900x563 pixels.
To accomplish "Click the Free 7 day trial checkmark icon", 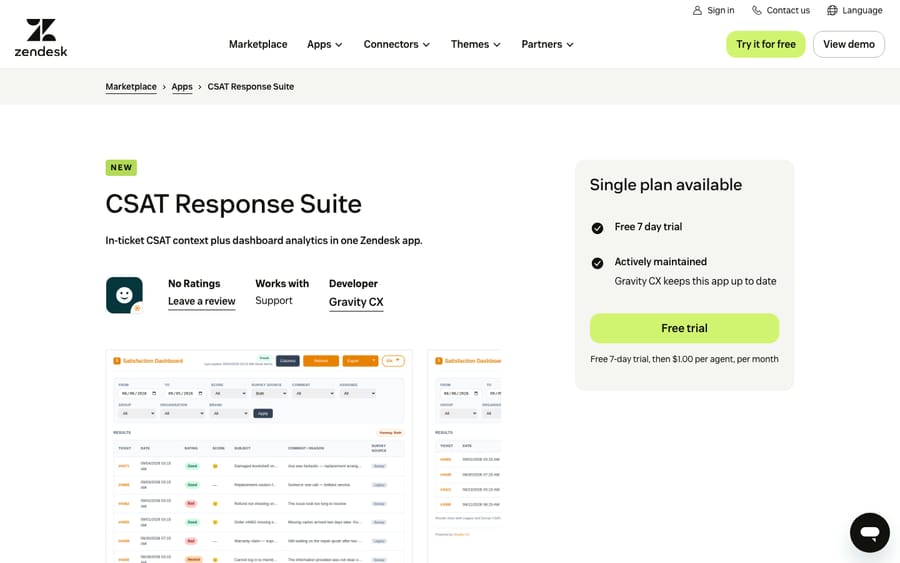I will (598, 228).
